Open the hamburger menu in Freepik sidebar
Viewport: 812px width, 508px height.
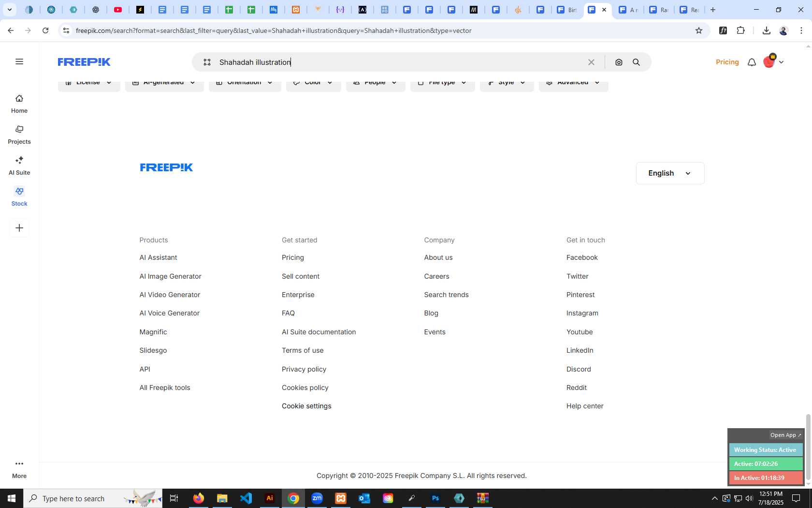19,61
